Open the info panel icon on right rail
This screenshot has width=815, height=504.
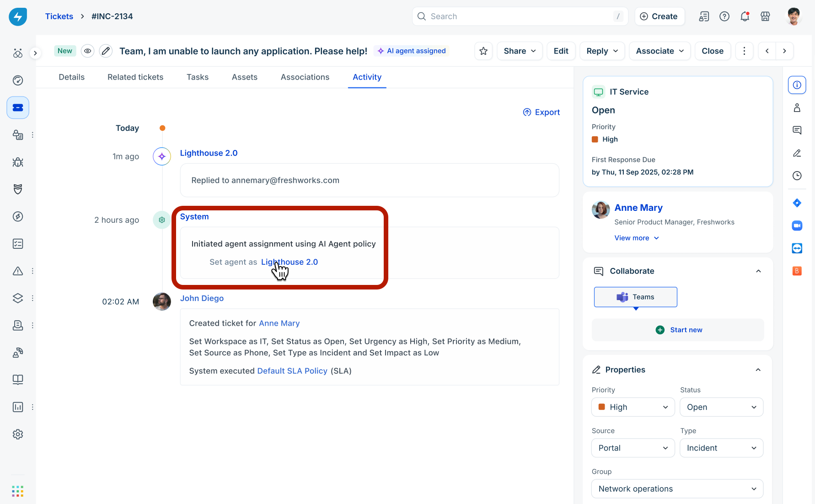coord(797,85)
